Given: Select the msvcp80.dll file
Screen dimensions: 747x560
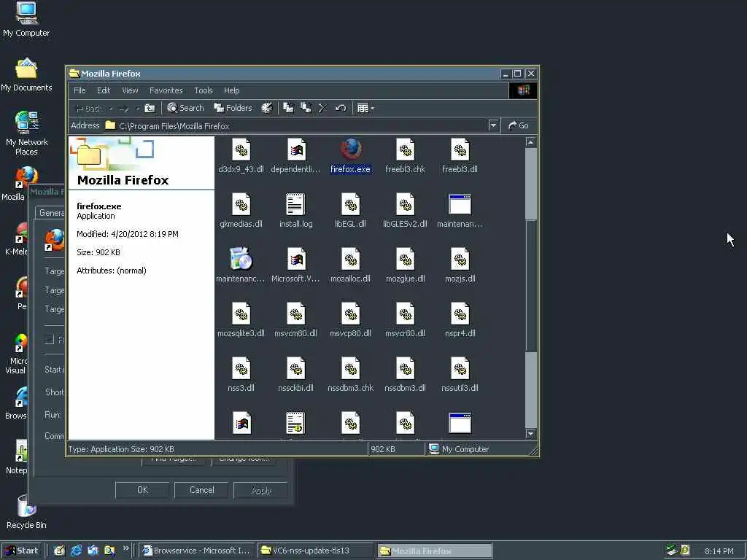Looking at the screenshot, I should (x=350, y=321).
